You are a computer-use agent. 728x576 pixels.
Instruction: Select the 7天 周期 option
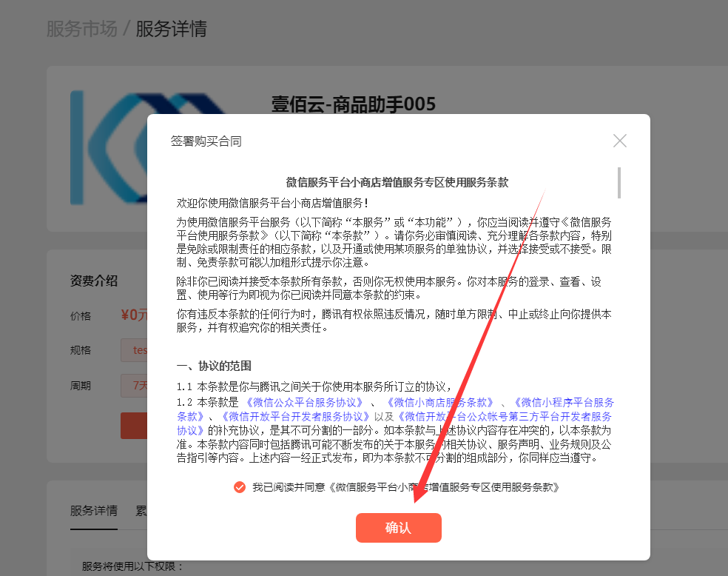134,386
